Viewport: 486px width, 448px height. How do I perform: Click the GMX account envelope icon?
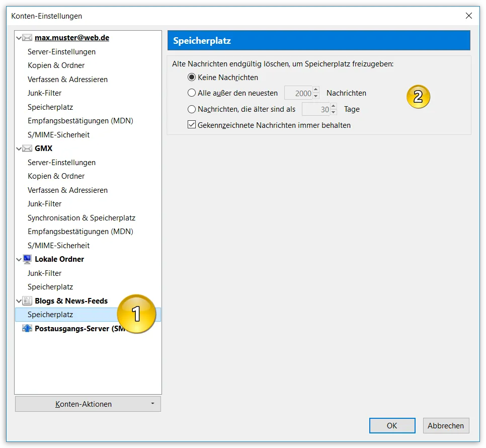[27, 148]
